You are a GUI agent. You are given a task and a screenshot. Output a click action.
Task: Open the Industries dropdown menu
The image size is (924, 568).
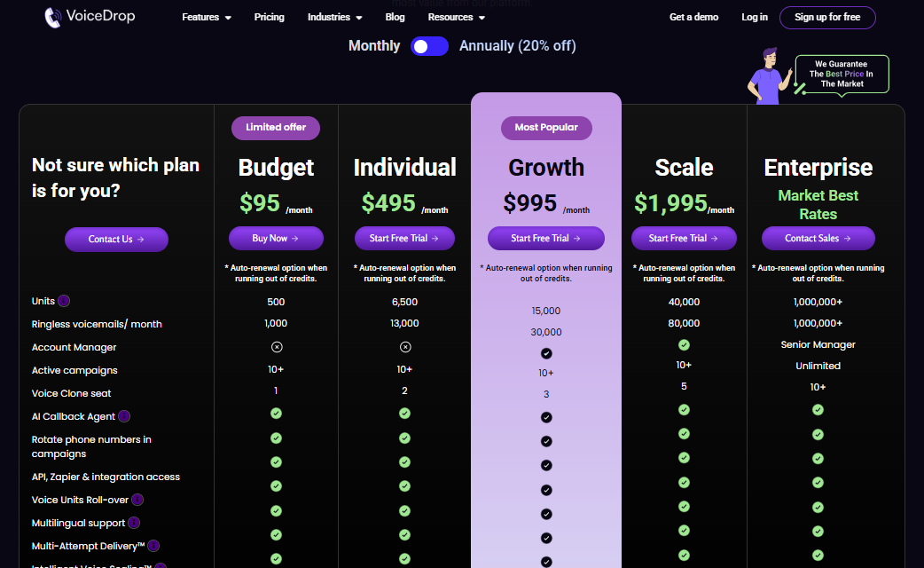(x=334, y=17)
